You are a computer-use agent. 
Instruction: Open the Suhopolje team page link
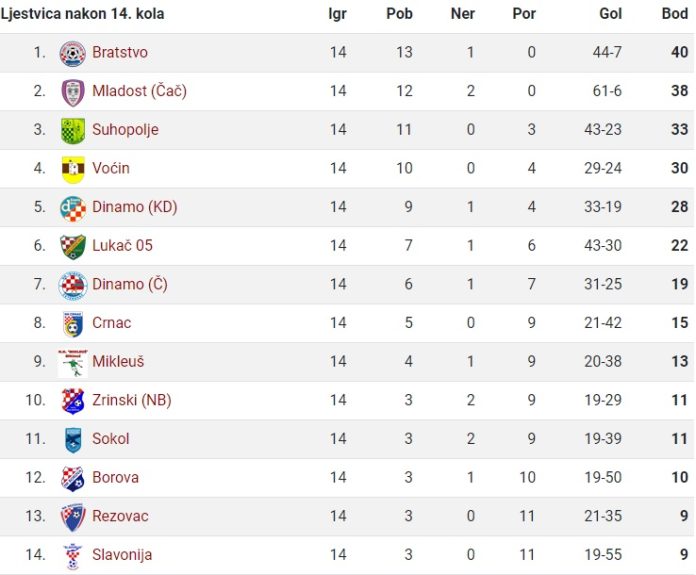point(125,130)
